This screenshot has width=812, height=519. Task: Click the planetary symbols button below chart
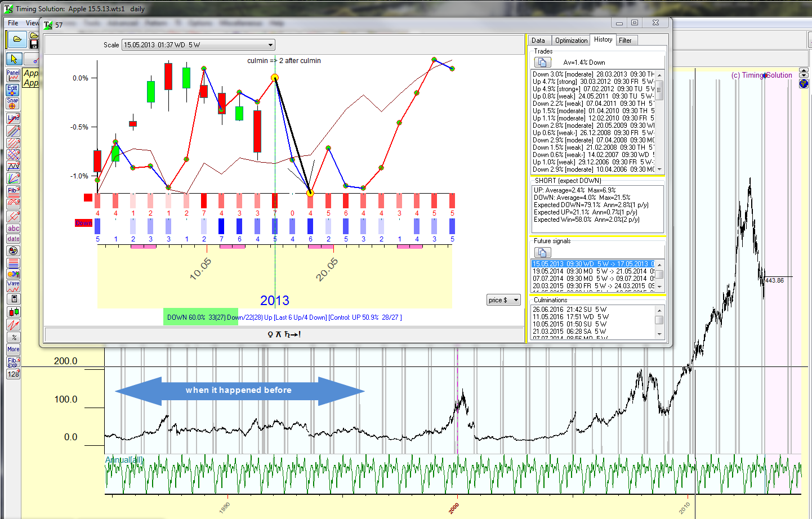(284, 334)
